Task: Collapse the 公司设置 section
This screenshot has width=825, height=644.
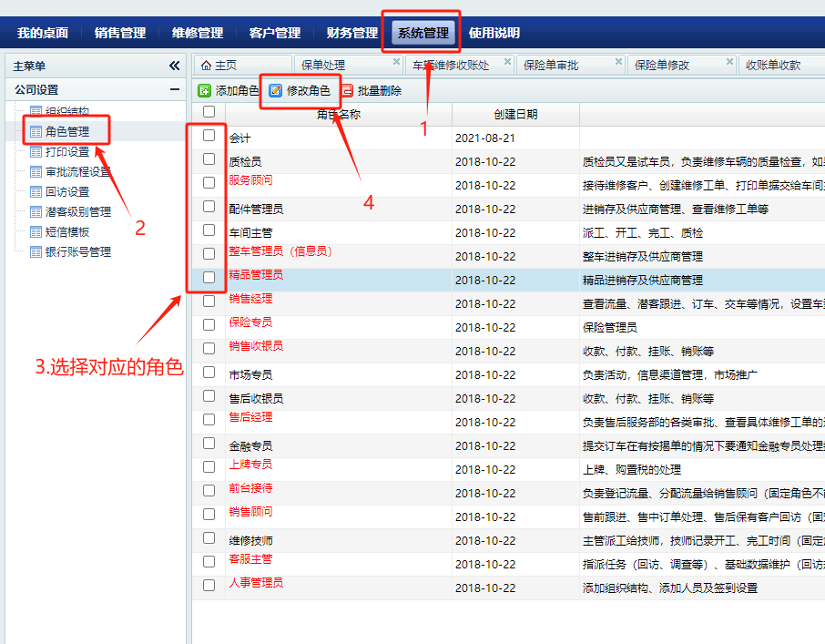Action: point(174,89)
